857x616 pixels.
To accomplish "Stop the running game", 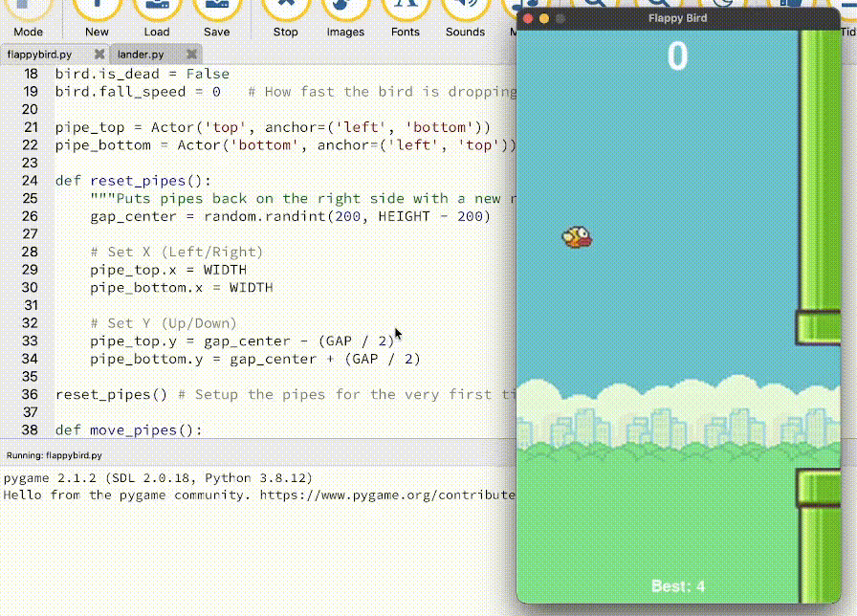I will coord(285,19).
